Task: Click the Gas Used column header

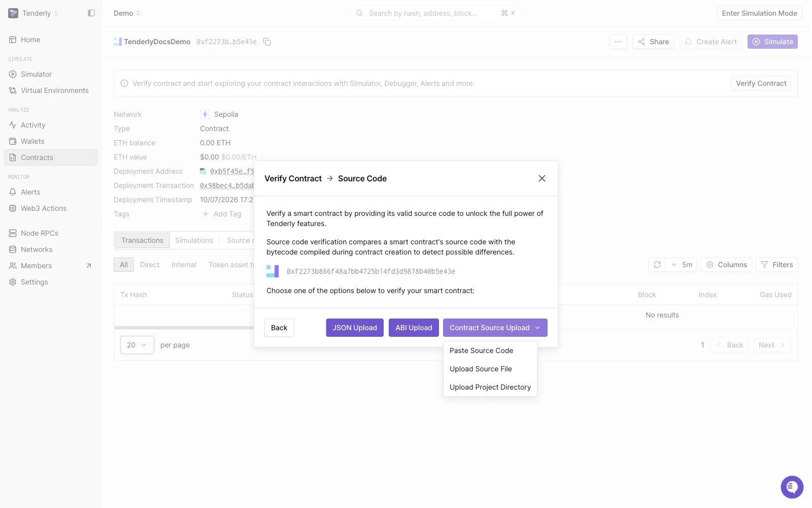Action: [775, 295]
